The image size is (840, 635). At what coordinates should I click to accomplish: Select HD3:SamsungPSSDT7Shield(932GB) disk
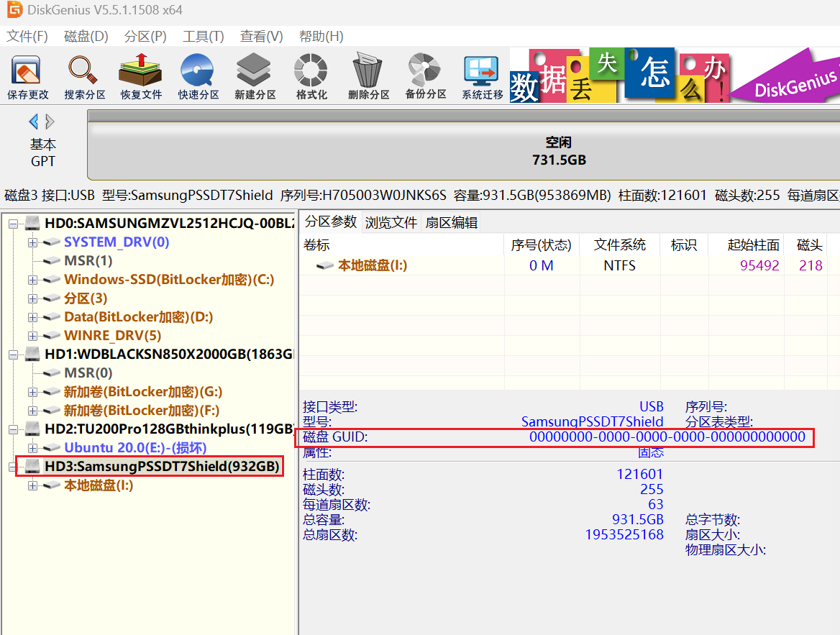[162, 466]
